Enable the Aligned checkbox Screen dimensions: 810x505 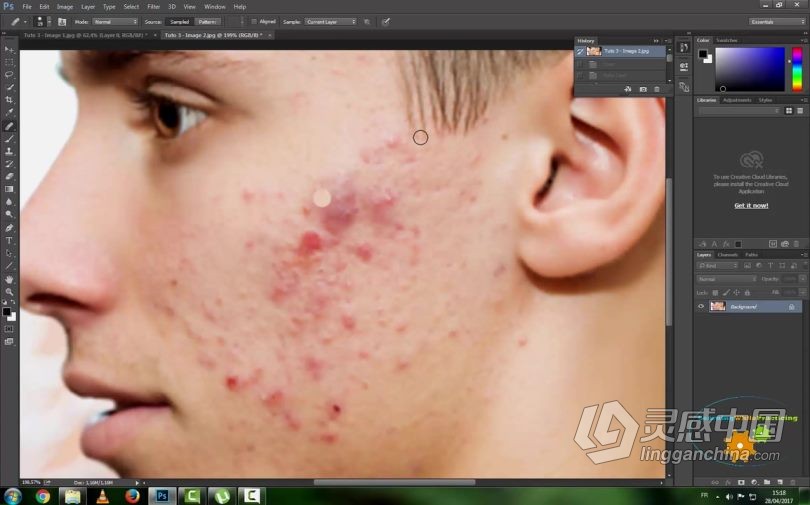(254, 22)
